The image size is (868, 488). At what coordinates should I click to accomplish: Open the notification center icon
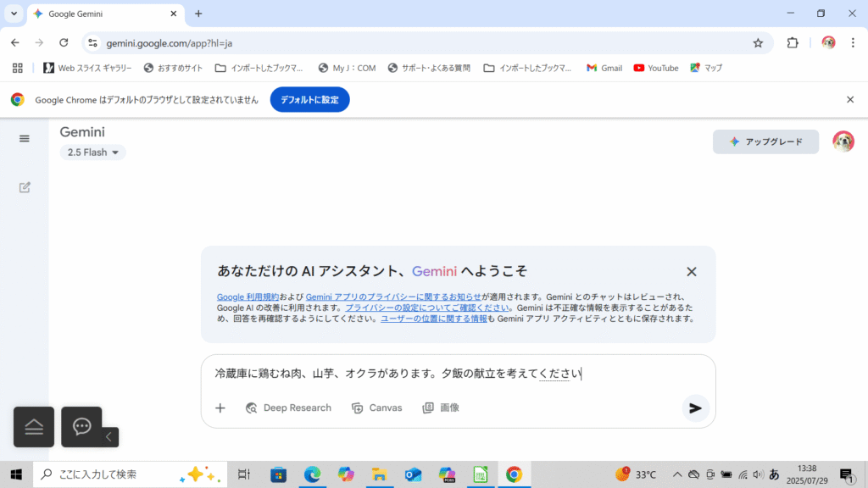point(847,474)
